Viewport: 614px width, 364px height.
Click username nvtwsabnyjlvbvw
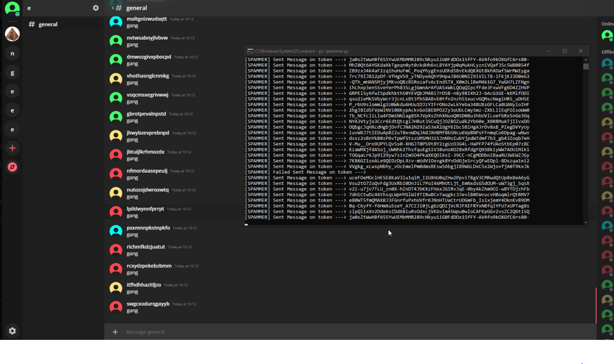(147, 38)
